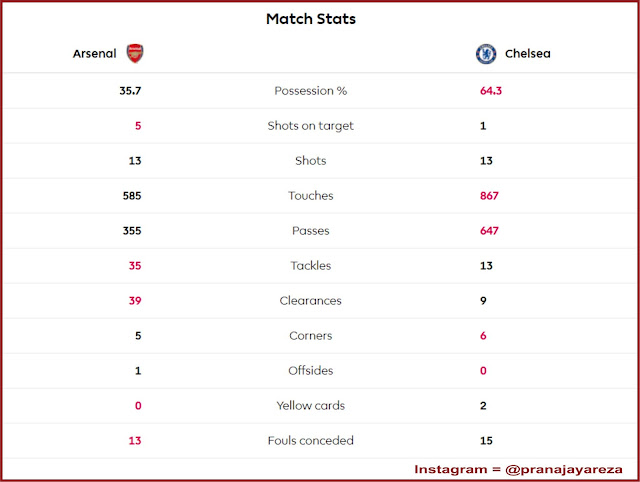This screenshot has height=482, width=640.
Task: Click the Instagram @pranajayareza watermark
Action: (518, 470)
